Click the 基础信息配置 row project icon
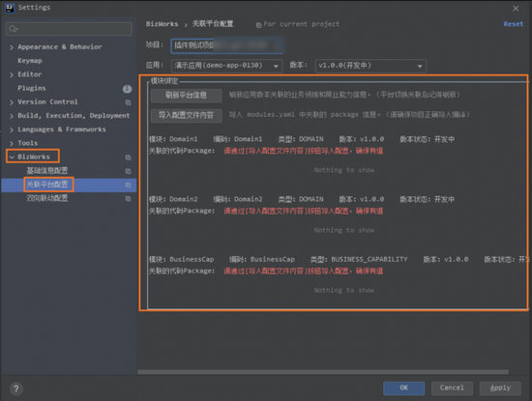The width and height of the screenshot is (532, 401). [x=128, y=171]
